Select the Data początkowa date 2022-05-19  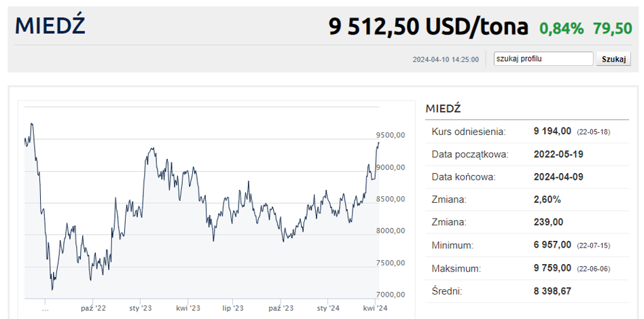(x=558, y=154)
